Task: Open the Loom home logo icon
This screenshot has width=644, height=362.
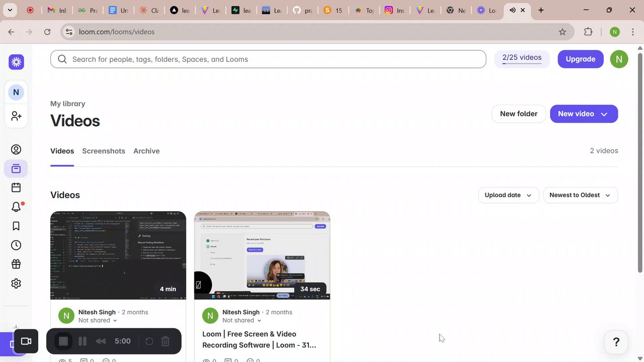Action: (17, 62)
